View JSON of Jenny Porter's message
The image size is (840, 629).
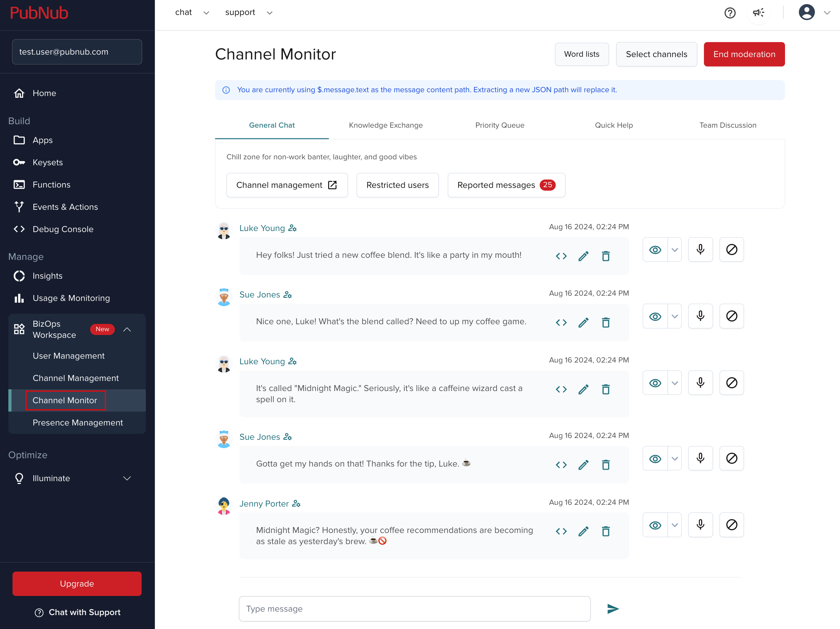[x=561, y=532]
